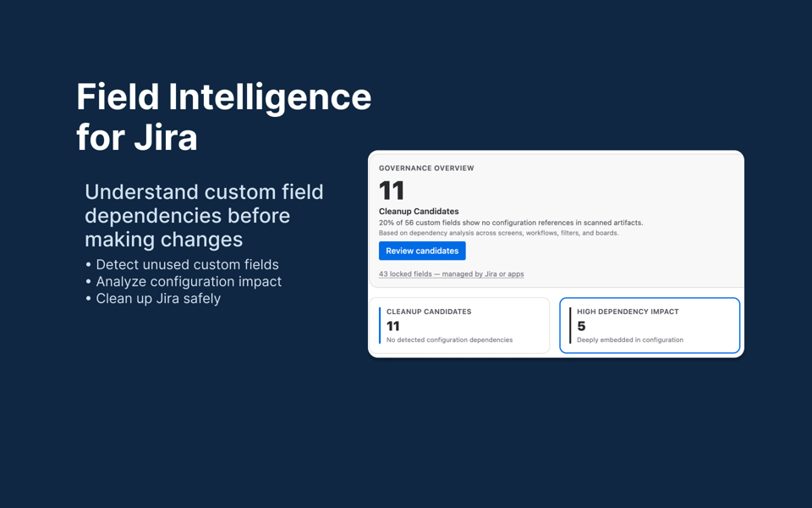Click the Cleanup Candidates card label

tap(429, 312)
